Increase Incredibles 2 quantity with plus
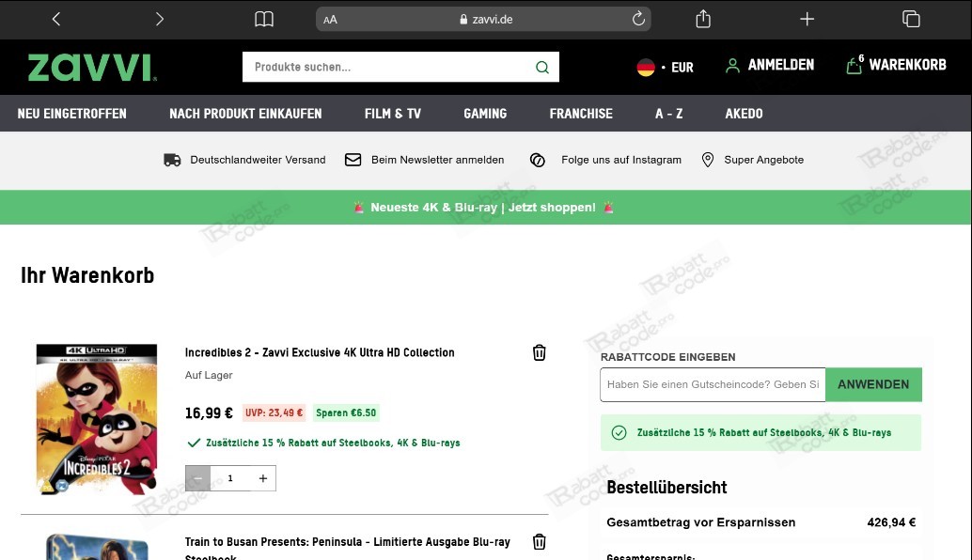 tap(263, 478)
